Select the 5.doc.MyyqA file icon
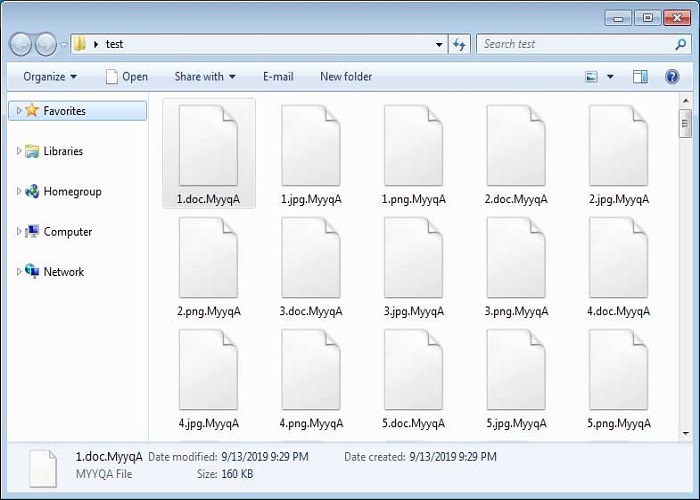Viewport: 700px width, 500px height. click(x=413, y=370)
